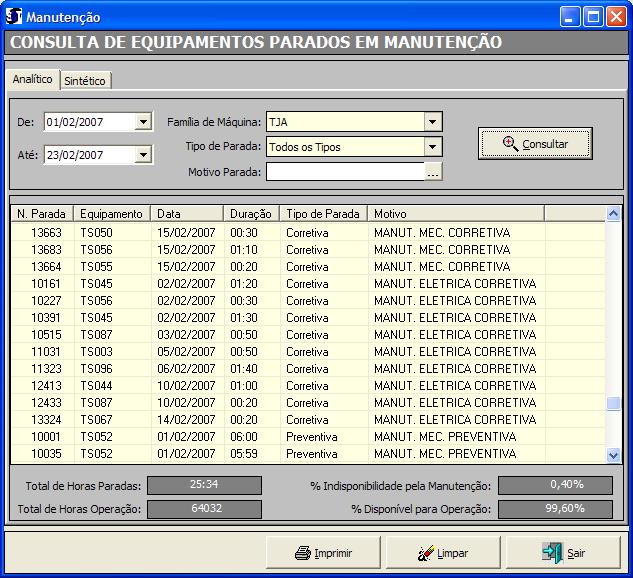This screenshot has width=633, height=578.
Task: Click the magnifier icon on Consultar
Action: (510, 144)
